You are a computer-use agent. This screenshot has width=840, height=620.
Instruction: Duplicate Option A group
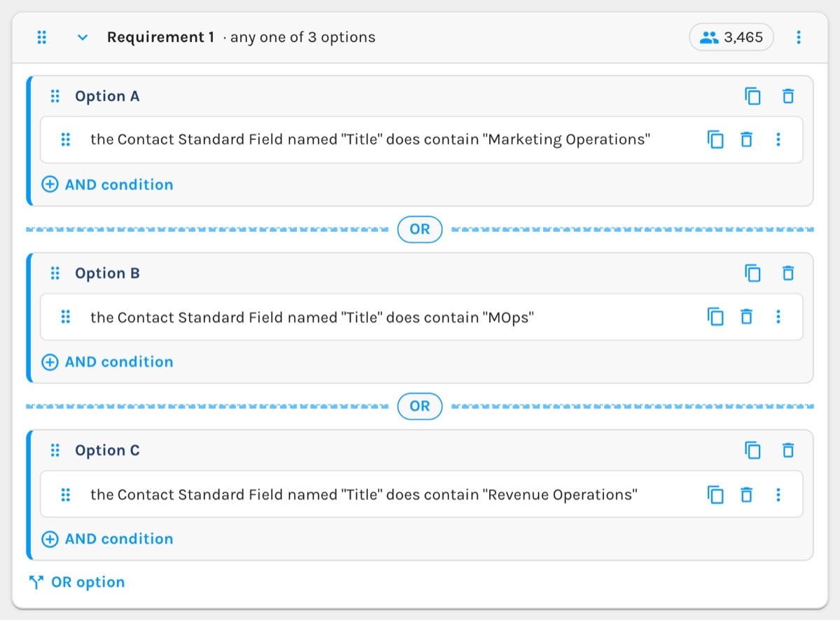[x=752, y=96]
